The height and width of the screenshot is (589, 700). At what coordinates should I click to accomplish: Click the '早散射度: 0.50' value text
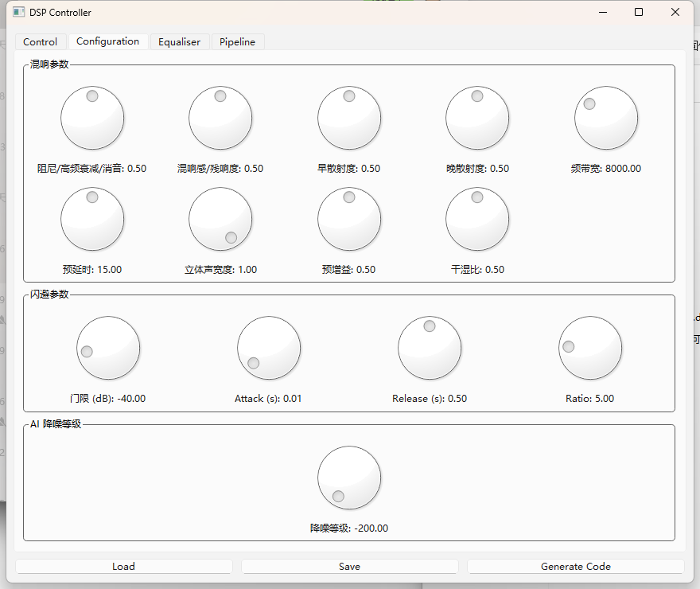tap(349, 169)
